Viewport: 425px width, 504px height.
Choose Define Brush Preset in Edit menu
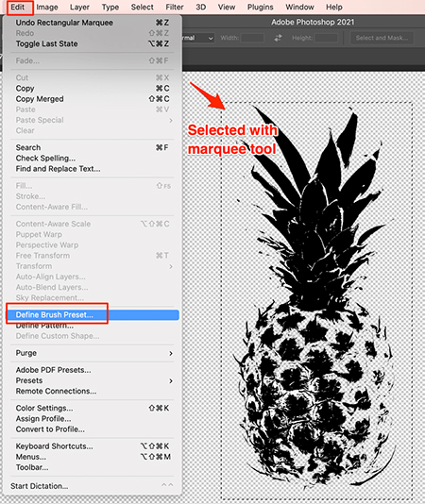pyautogui.click(x=93, y=314)
